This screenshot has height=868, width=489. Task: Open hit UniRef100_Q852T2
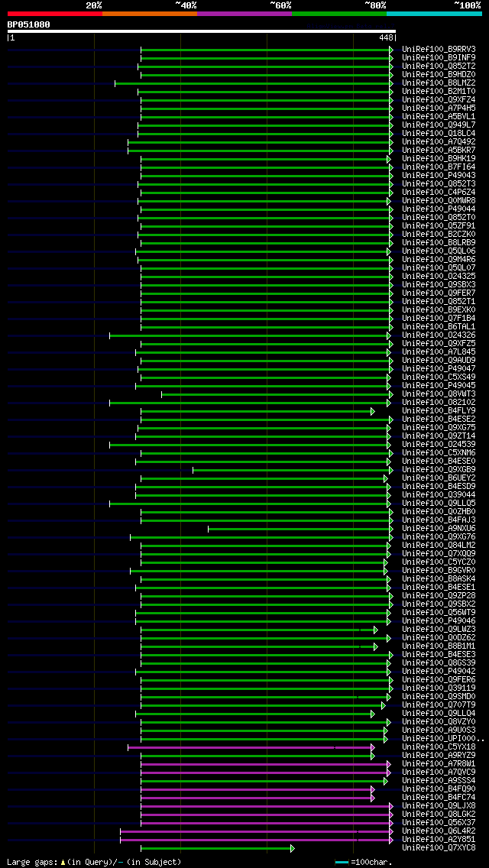tap(439, 66)
